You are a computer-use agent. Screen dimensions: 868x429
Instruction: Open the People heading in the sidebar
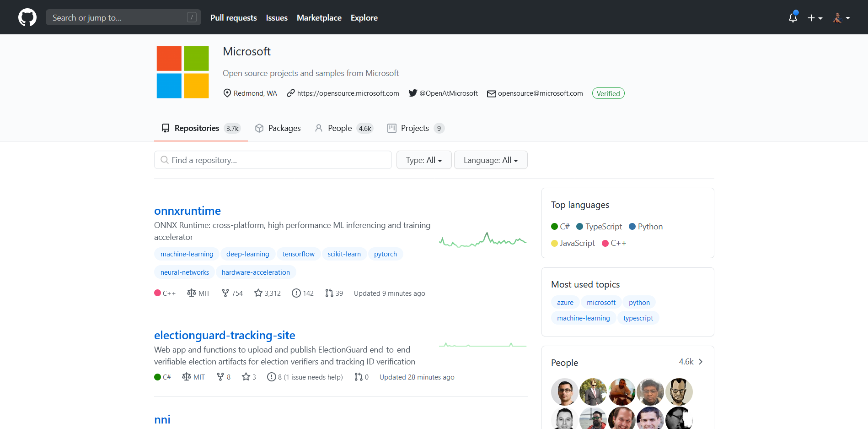click(x=564, y=363)
